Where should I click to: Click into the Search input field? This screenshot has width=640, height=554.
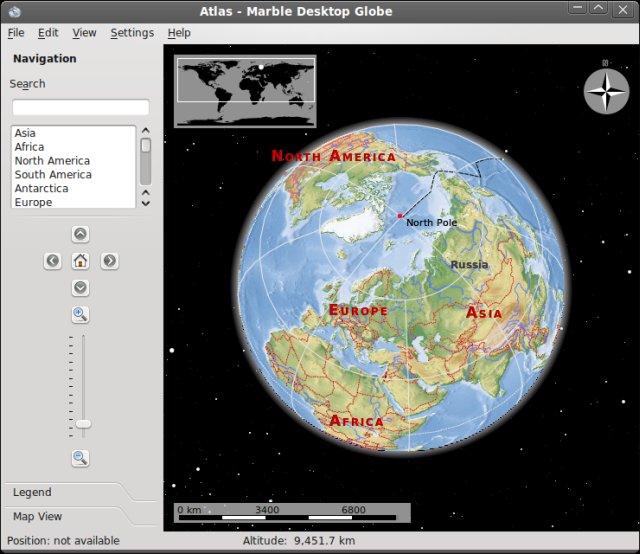[x=81, y=107]
